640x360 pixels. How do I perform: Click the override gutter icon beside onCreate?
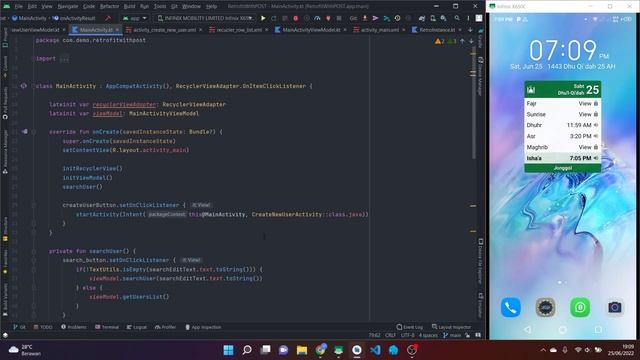[x=24, y=131]
